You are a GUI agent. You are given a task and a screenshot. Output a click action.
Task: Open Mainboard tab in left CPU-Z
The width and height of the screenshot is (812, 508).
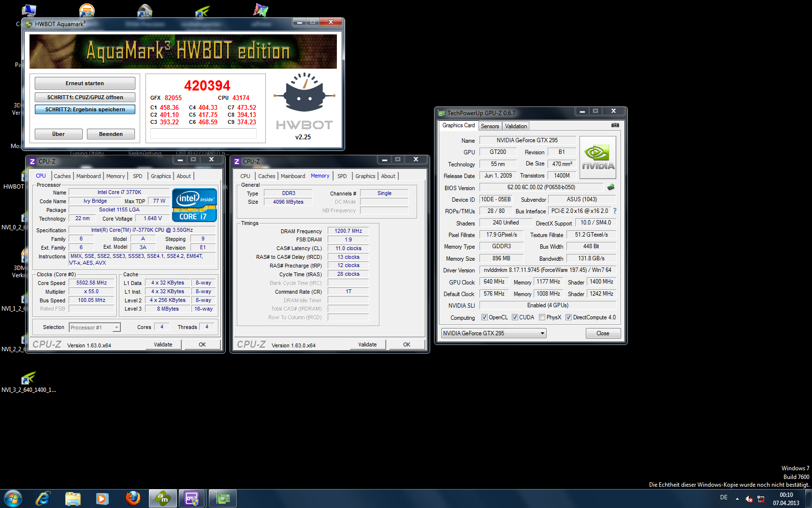point(88,176)
